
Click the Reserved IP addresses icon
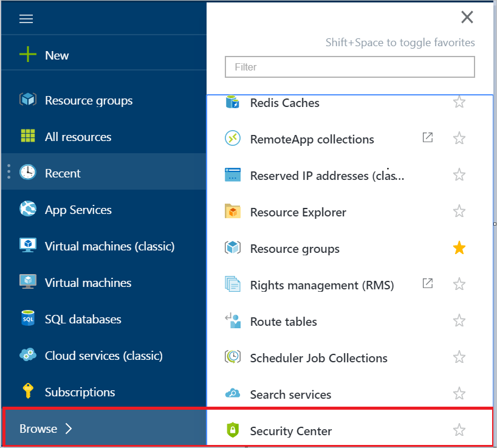233,174
